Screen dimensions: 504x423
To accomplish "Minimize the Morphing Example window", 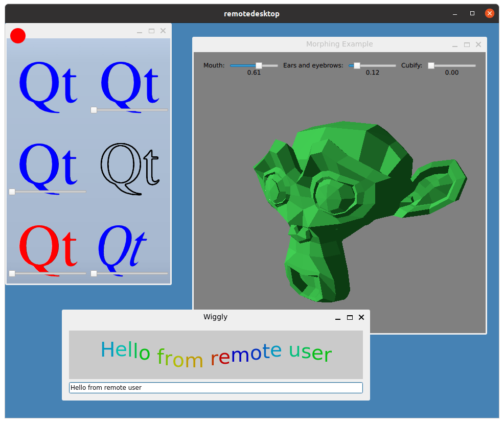I will click(454, 44).
